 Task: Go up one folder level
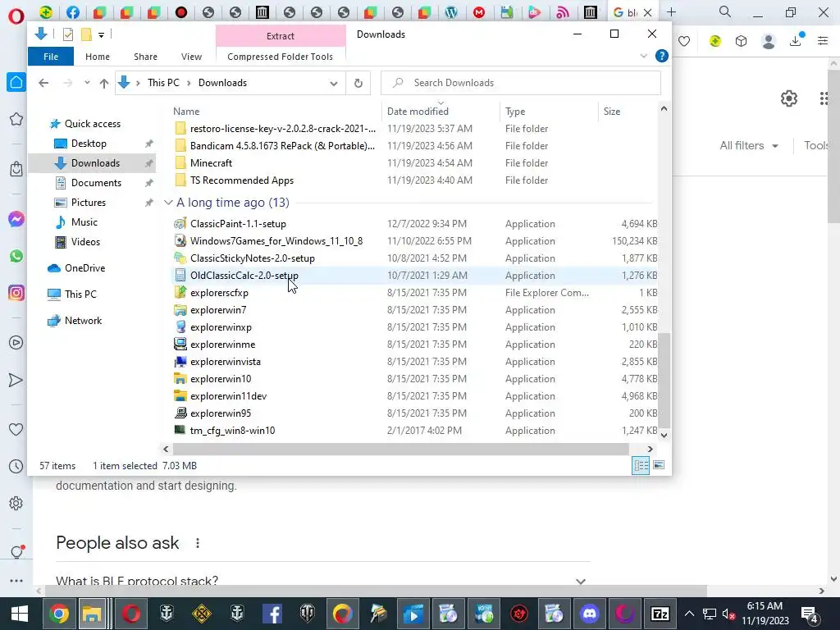[104, 83]
